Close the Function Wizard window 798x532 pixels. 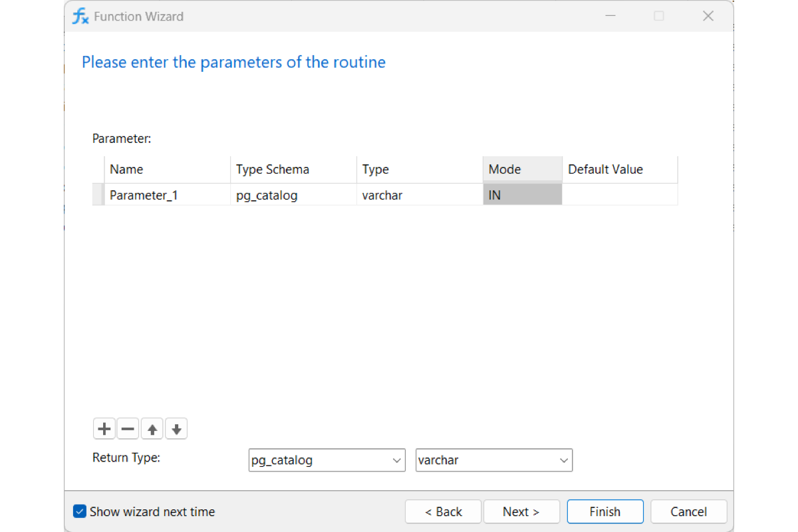(x=708, y=16)
